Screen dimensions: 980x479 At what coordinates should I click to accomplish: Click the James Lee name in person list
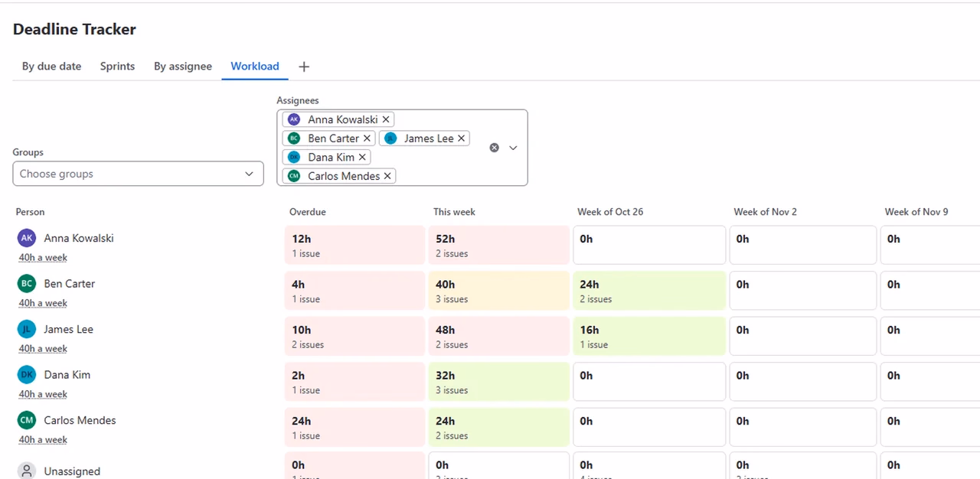click(x=69, y=329)
